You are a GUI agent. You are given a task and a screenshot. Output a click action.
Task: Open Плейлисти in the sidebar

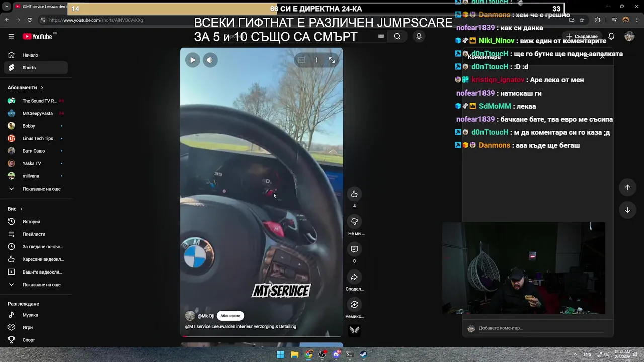point(36,234)
